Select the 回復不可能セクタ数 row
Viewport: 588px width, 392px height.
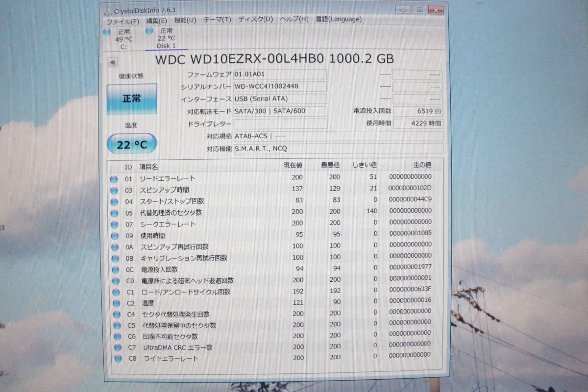point(274,336)
